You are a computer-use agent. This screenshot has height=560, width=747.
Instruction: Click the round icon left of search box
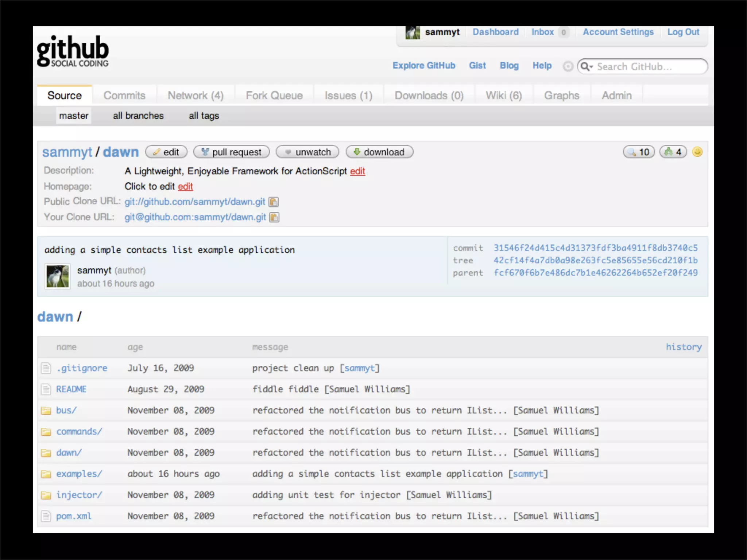(x=568, y=66)
